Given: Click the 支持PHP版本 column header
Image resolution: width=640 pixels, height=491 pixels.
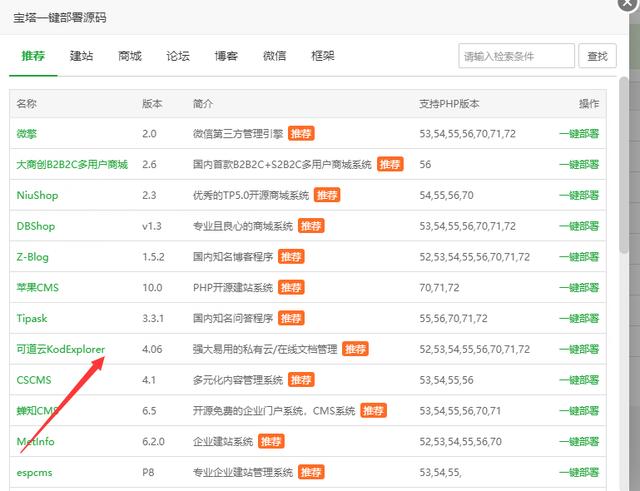Looking at the screenshot, I should coord(449,104).
